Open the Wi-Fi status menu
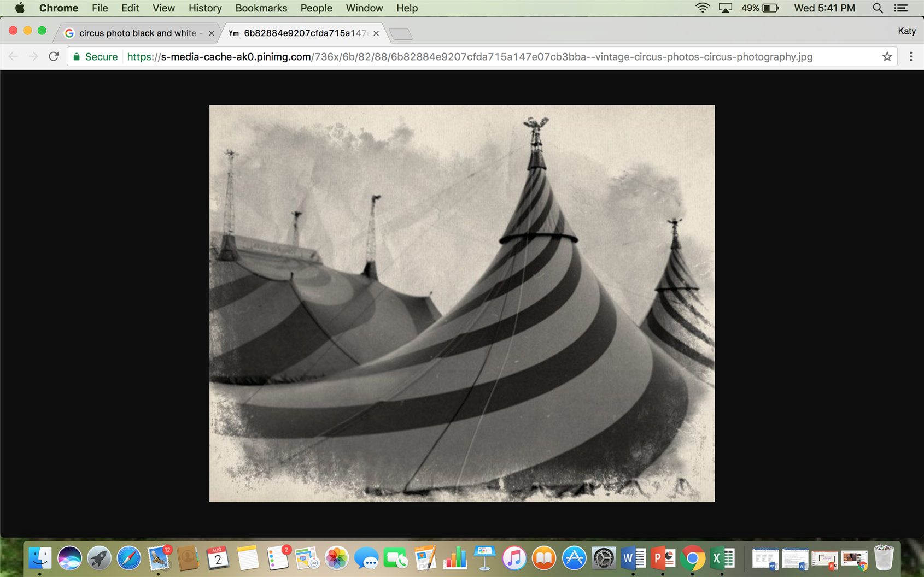Viewport: 924px width, 577px height. [702, 8]
